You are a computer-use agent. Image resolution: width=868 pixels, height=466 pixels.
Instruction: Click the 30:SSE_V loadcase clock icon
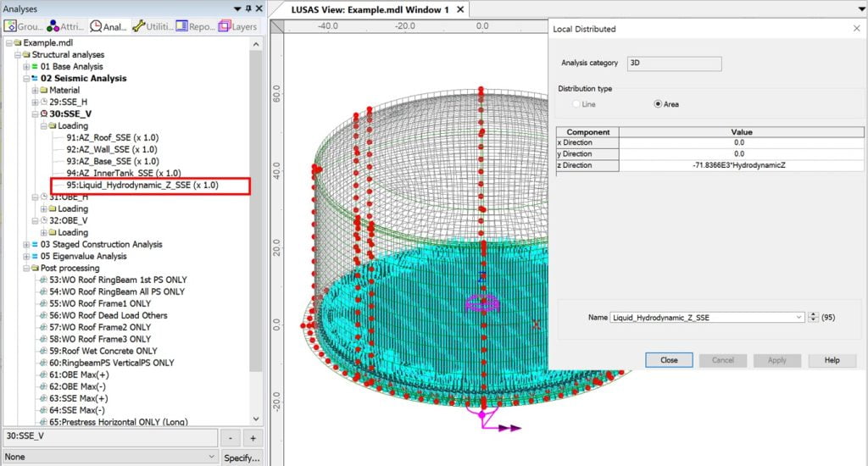(x=44, y=114)
